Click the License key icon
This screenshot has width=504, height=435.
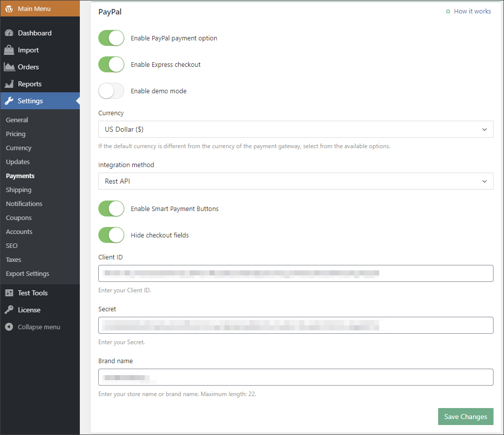[x=9, y=310]
